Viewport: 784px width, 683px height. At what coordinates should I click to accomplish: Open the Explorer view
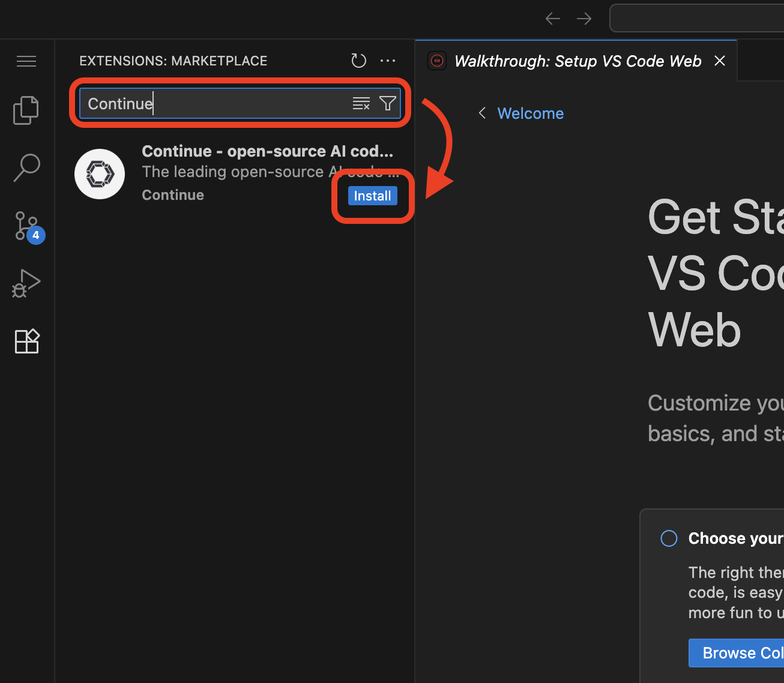tap(26, 110)
